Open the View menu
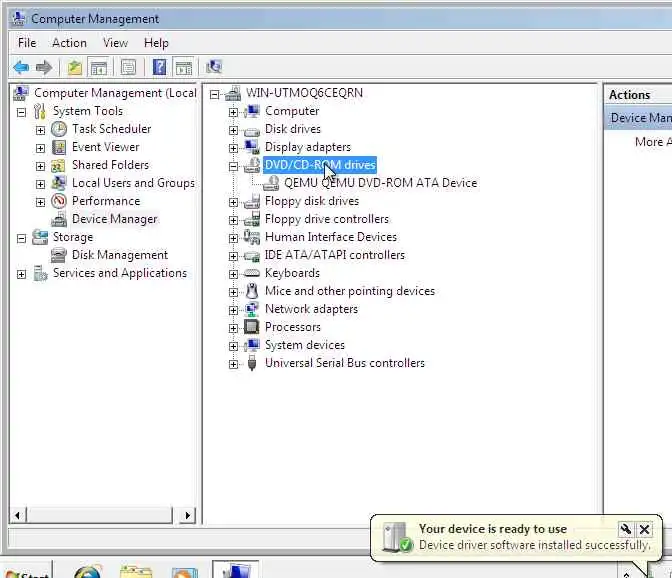Image resolution: width=672 pixels, height=578 pixels. tap(115, 43)
